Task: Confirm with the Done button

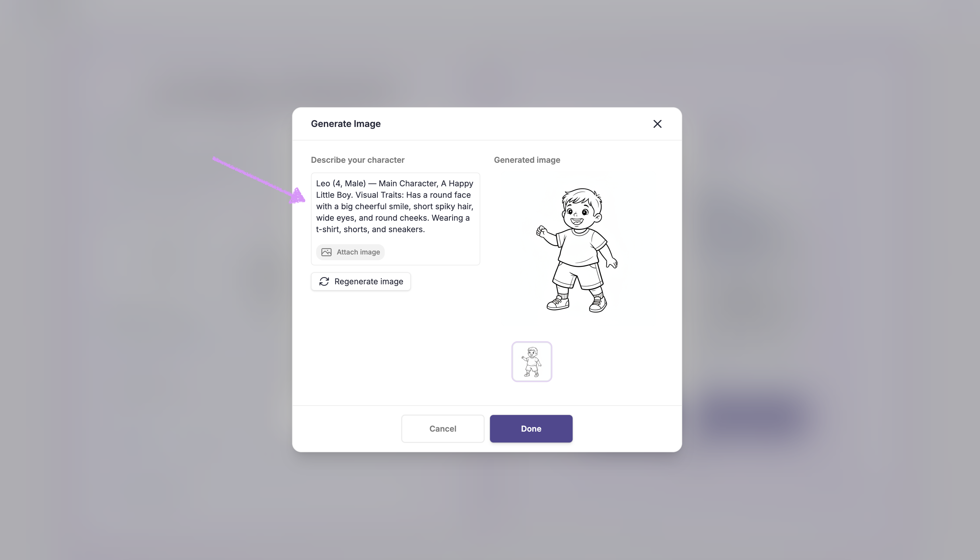Action: pos(531,428)
